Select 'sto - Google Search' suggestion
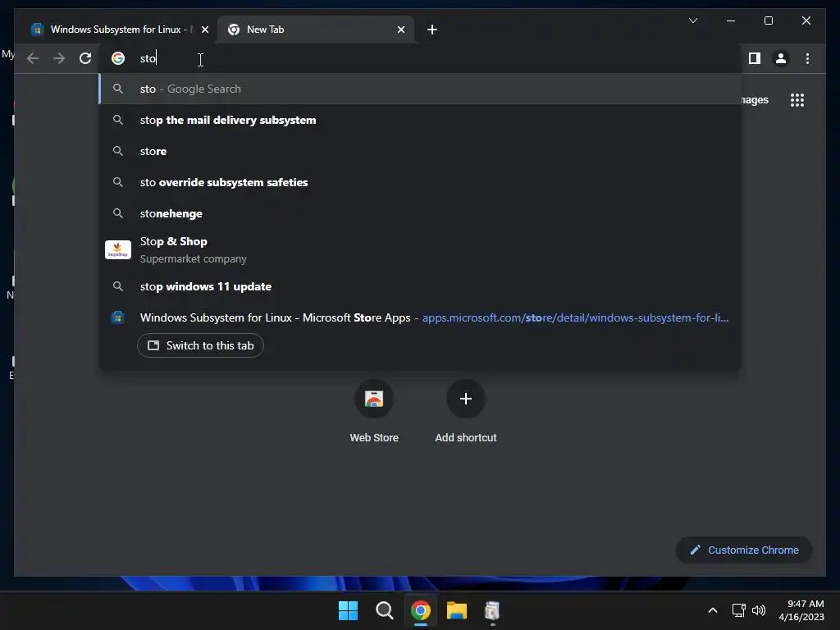The height and width of the screenshot is (630, 840). (x=420, y=89)
